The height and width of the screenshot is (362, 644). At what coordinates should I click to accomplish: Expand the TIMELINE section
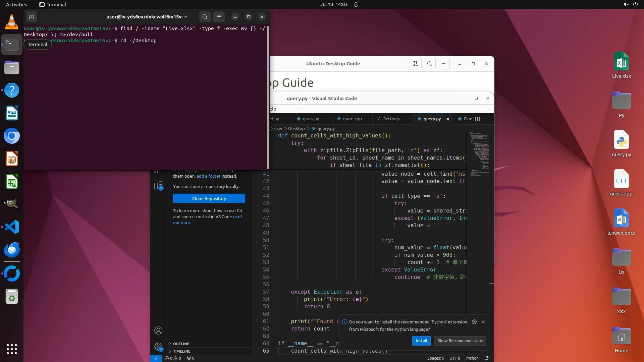(x=181, y=351)
